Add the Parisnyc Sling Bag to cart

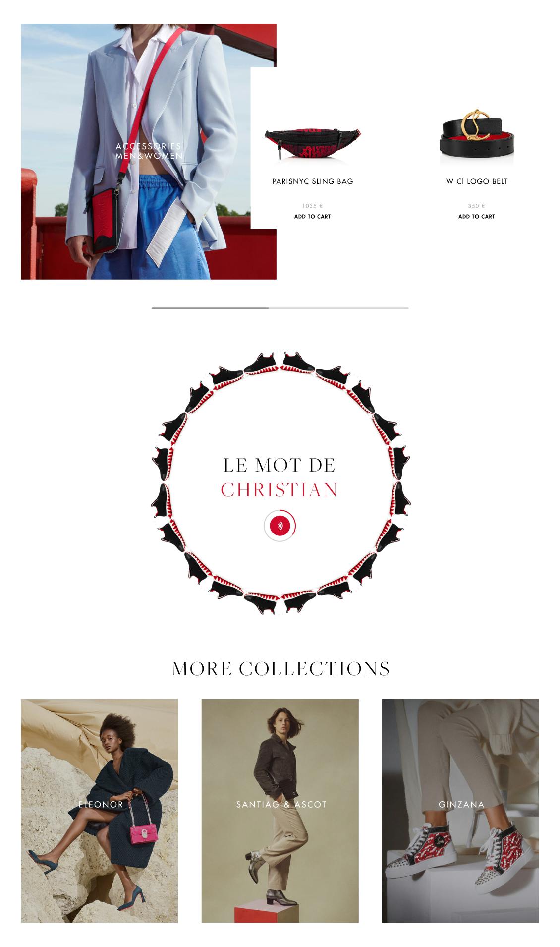coord(312,217)
